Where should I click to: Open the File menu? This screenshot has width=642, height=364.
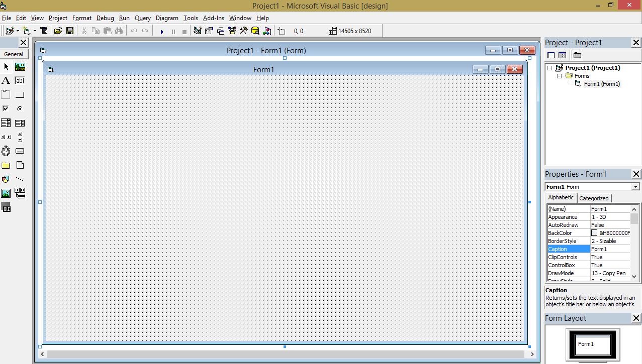[7, 18]
